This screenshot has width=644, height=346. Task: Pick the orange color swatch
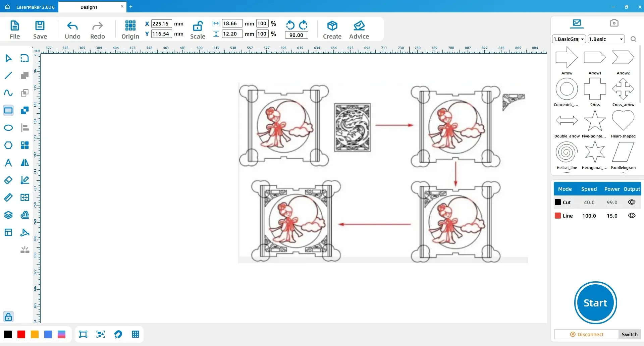(x=35, y=334)
